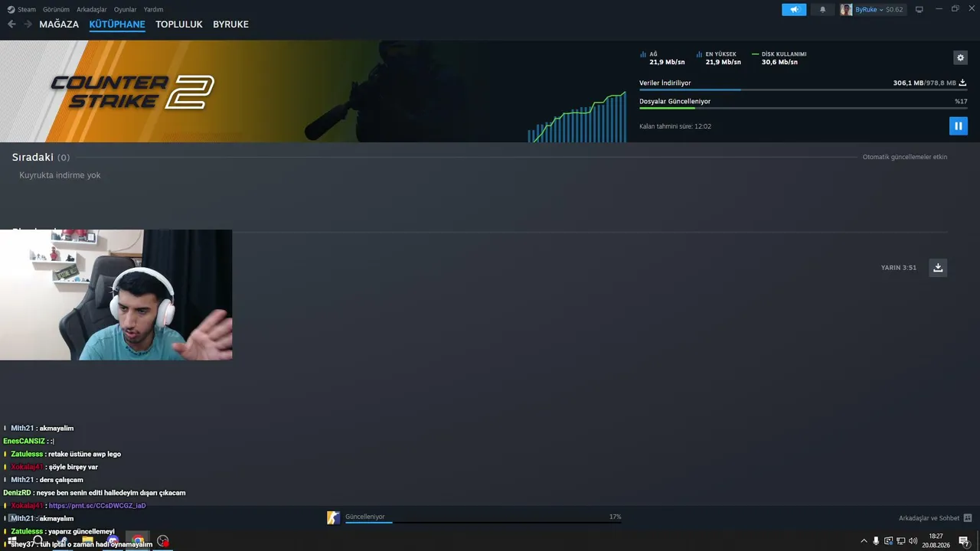Open the Steam menu

pos(21,9)
